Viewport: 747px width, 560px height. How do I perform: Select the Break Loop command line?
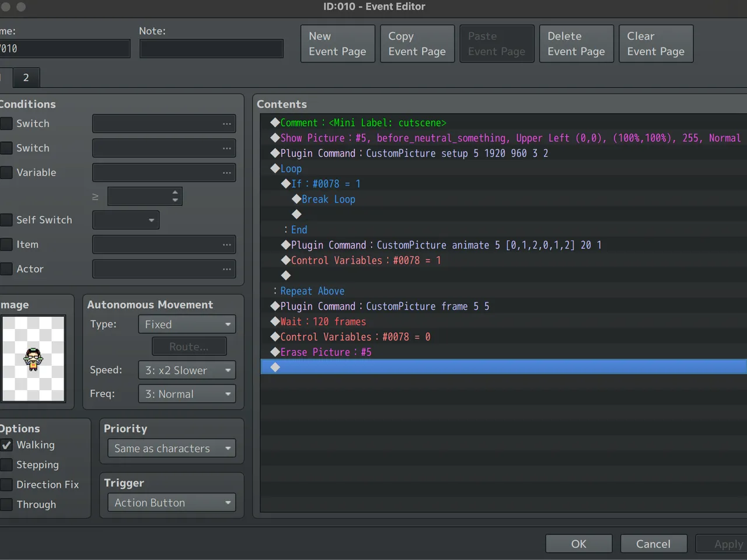pyautogui.click(x=504, y=199)
